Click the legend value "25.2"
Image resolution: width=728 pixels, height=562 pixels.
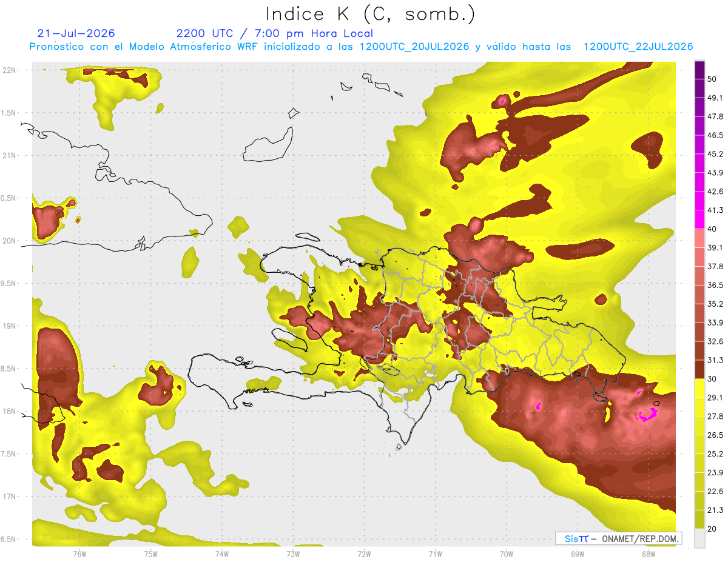[715, 454]
